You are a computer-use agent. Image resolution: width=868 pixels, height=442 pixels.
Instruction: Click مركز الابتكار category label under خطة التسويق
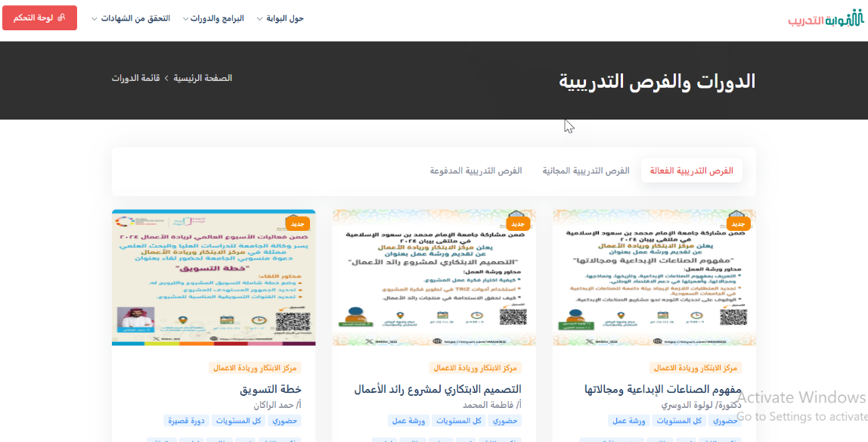(x=255, y=368)
